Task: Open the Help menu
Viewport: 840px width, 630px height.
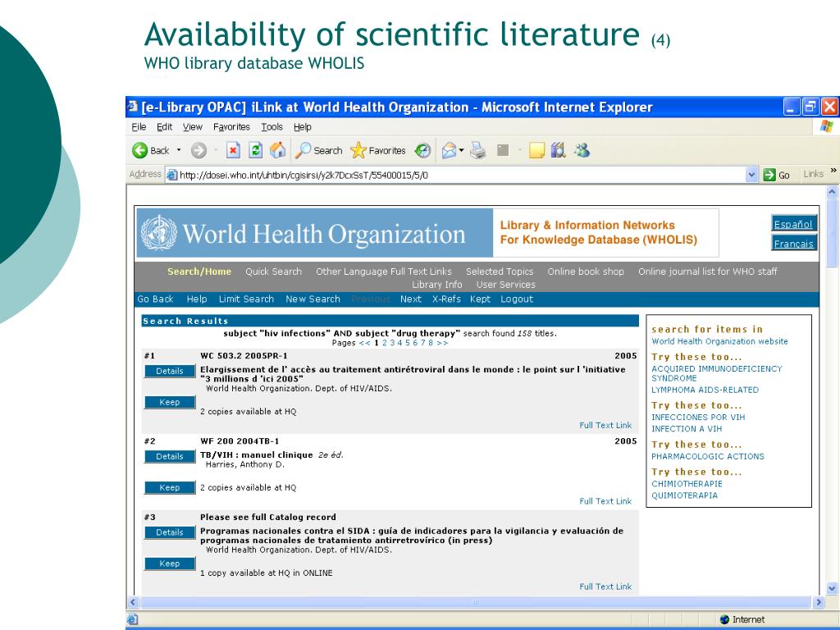Action: click(x=302, y=127)
